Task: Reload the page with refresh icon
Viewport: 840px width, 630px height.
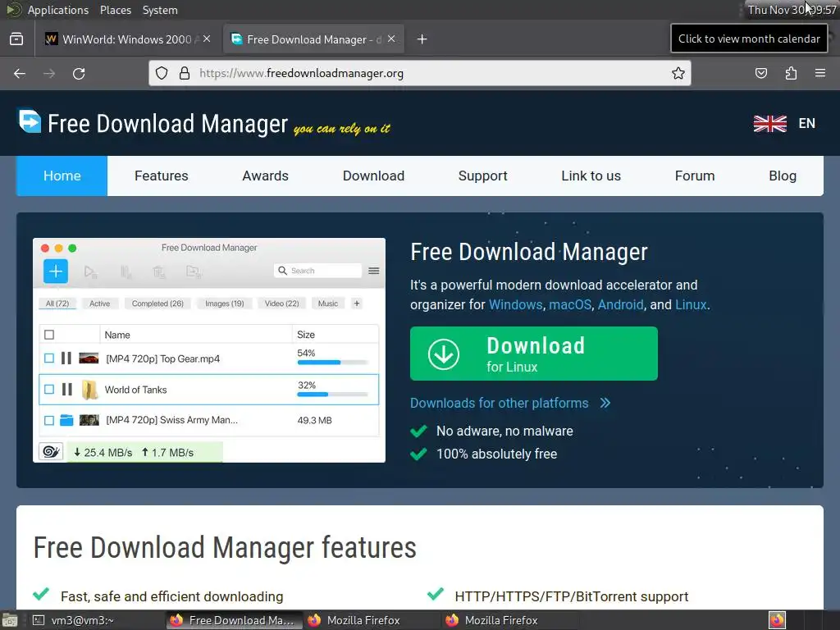Action: [79, 73]
